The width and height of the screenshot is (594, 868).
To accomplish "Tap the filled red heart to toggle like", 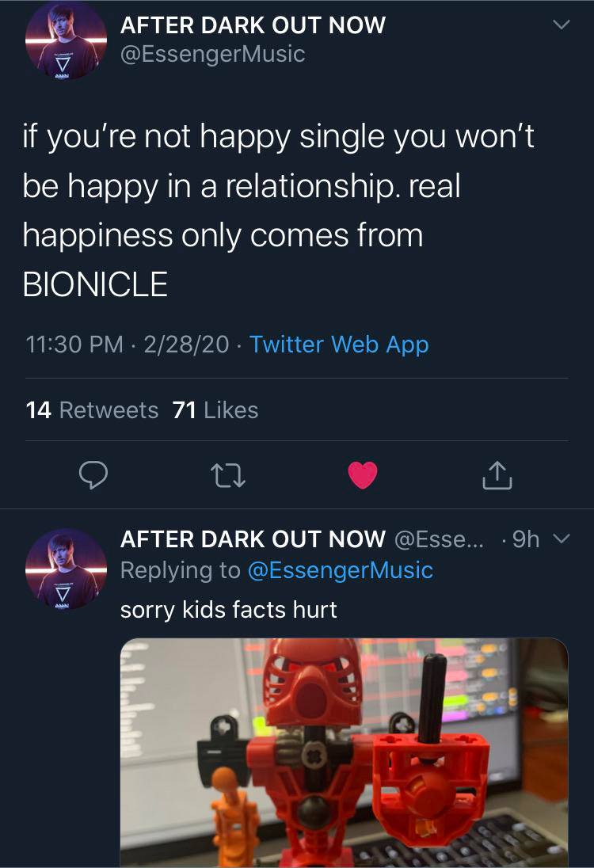I will click(361, 475).
